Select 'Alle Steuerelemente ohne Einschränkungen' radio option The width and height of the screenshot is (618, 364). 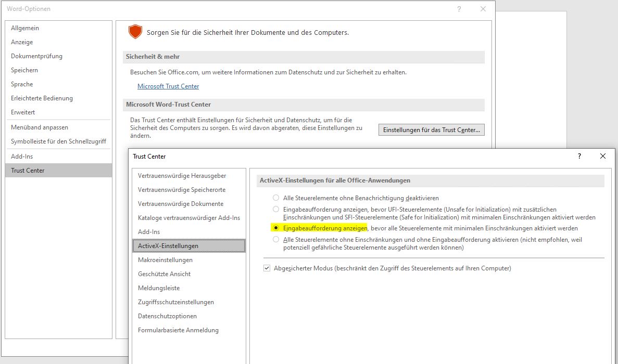point(276,240)
